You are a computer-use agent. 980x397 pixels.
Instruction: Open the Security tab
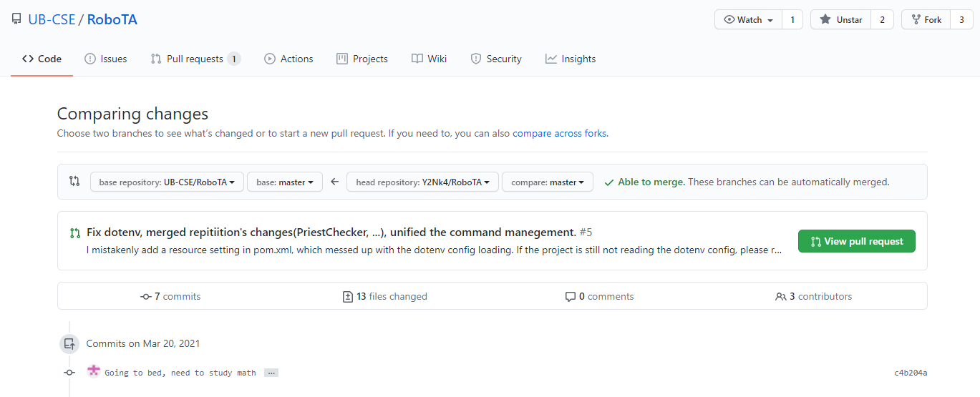[x=495, y=59]
